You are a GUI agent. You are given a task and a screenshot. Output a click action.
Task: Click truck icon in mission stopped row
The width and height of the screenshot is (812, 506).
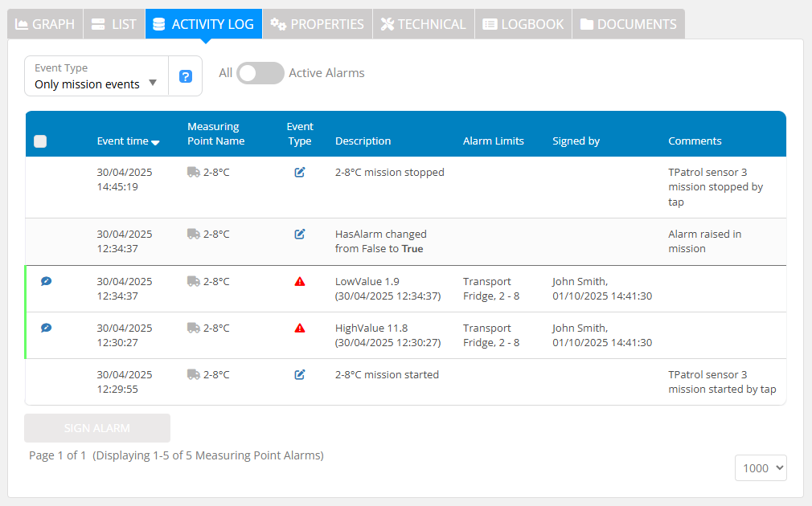pos(193,172)
